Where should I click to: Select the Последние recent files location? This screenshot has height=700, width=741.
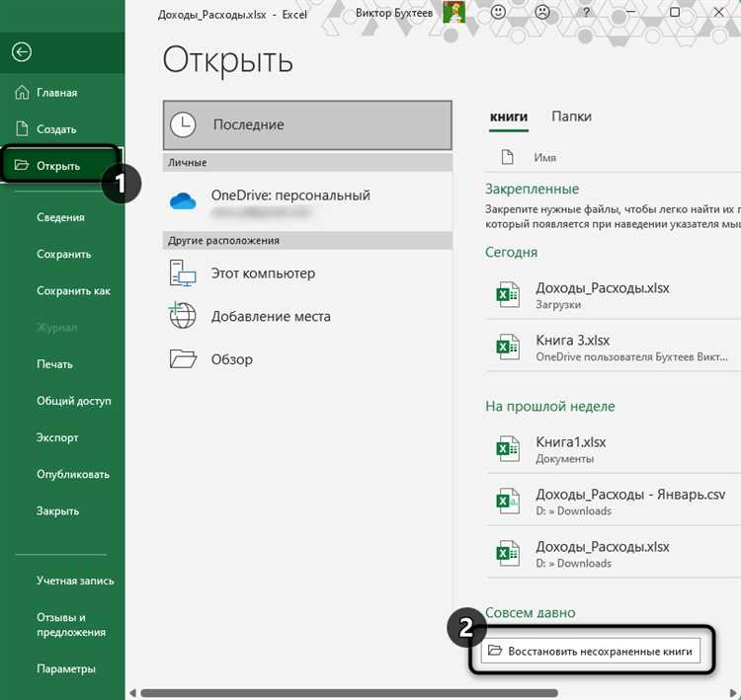[x=307, y=125]
